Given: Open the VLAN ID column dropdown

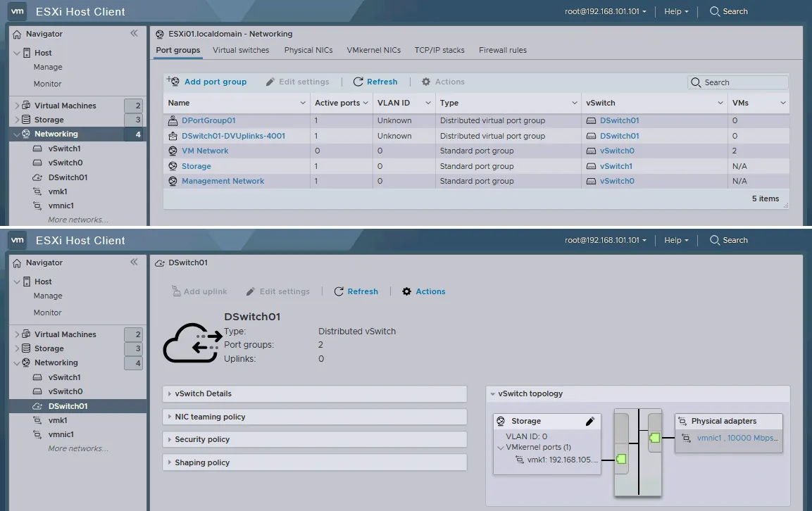Looking at the screenshot, I should [x=428, y=103].
